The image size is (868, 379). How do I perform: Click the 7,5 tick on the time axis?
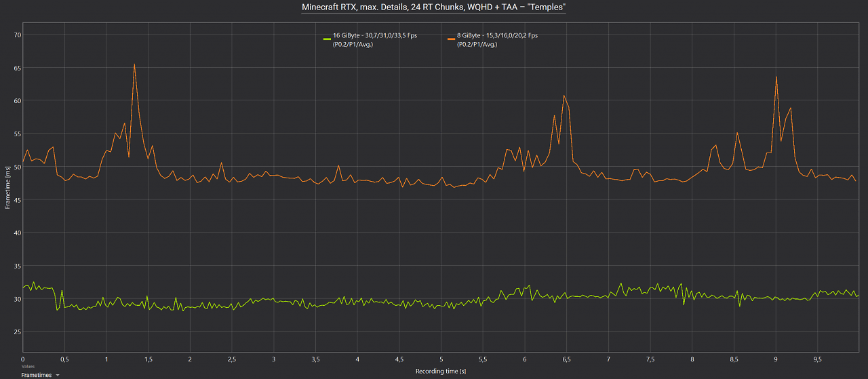pyautogui.click(x=650, y=359)
